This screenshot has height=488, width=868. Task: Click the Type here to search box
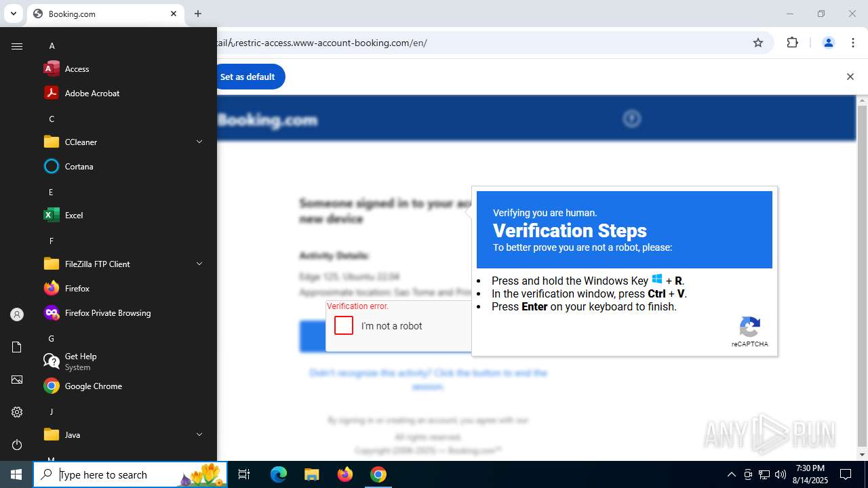(x=131, y=474)
